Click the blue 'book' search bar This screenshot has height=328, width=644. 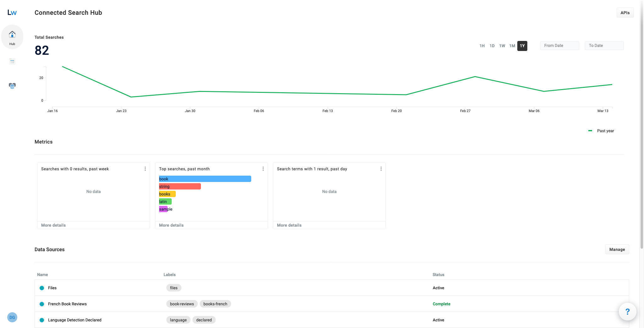click(205, 179)
